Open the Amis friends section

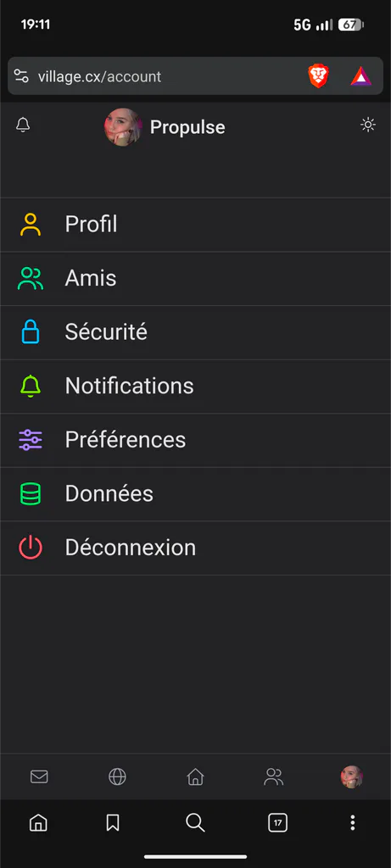pos(195,278)
